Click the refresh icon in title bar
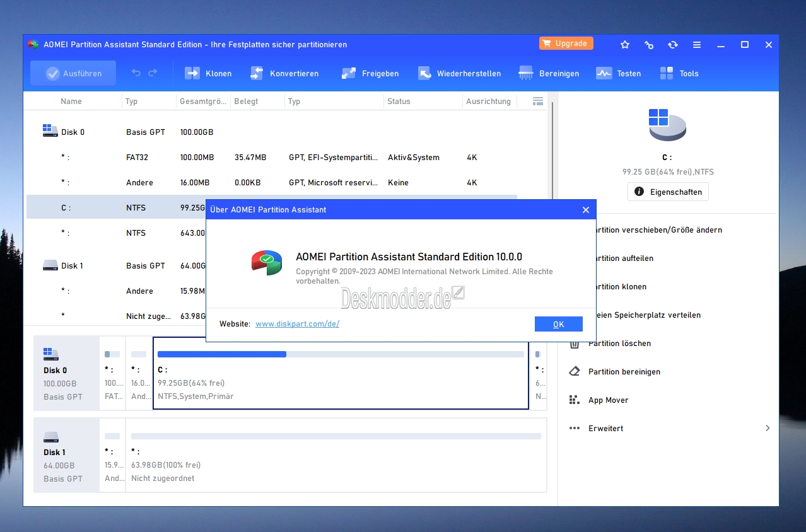The height and width of the screenshot is (532, 806). point(673,45)
